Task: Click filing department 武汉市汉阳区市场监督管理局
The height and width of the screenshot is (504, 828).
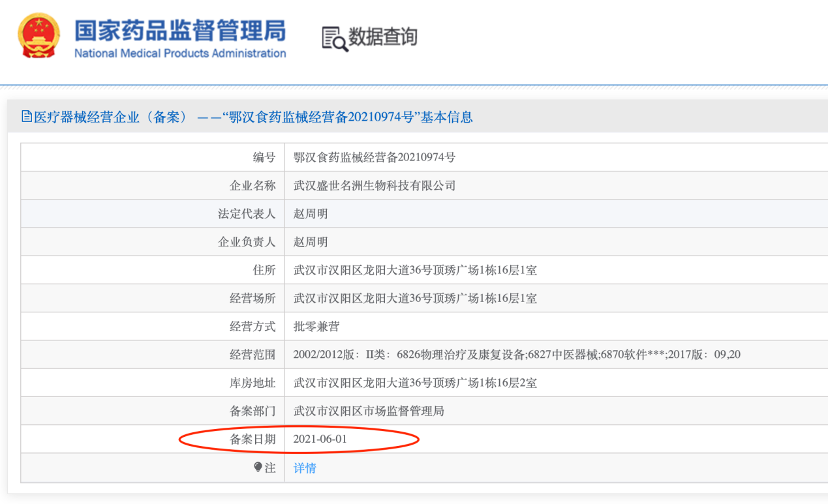Action: point(369,411)
